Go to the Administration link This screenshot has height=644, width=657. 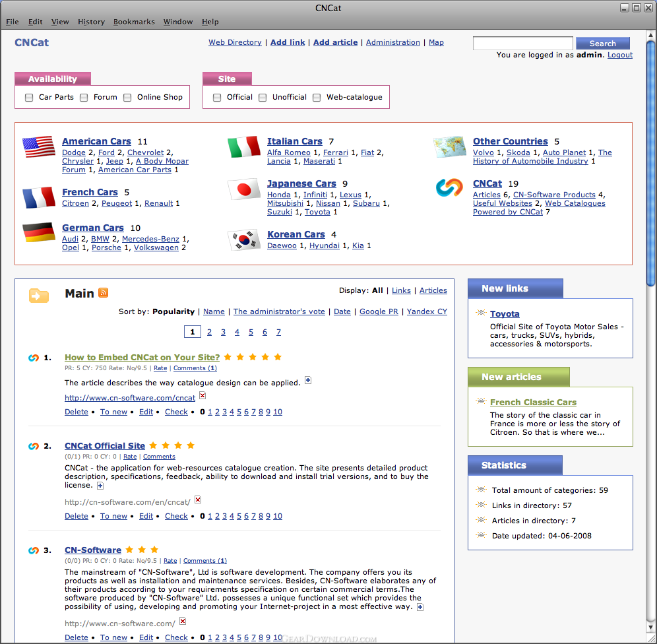pos(392,42)
